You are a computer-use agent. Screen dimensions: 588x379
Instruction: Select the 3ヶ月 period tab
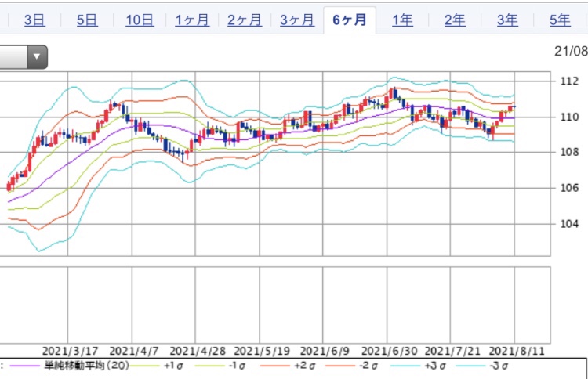coord(297,20)
